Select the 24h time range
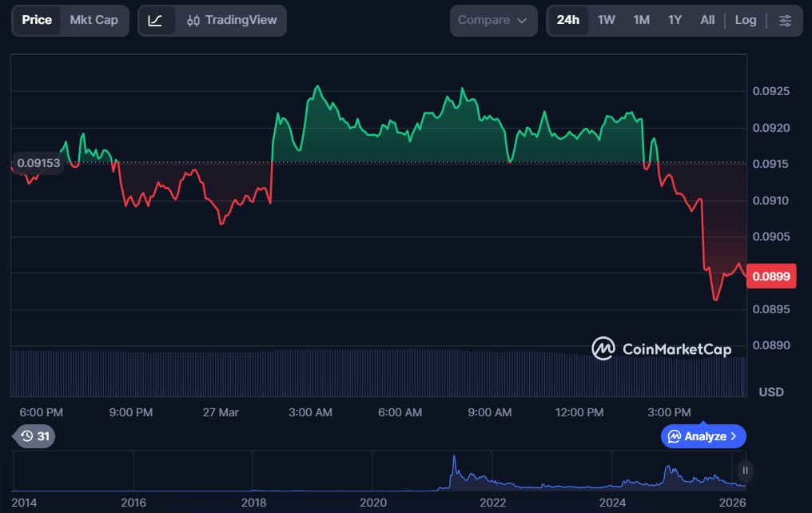Screen dimensions: 812x513 [567, 20]
